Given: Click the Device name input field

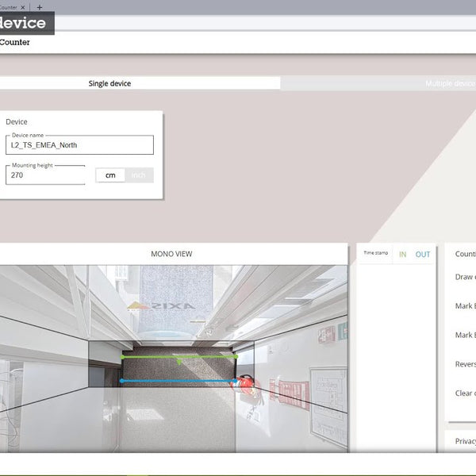Looking at the screenshot, I should pos(79,145).
